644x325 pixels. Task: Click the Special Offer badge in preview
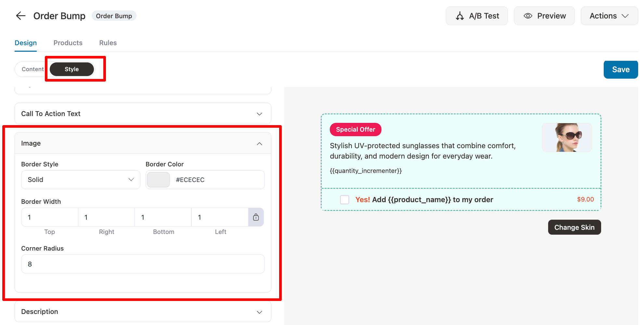coord(355,129)
